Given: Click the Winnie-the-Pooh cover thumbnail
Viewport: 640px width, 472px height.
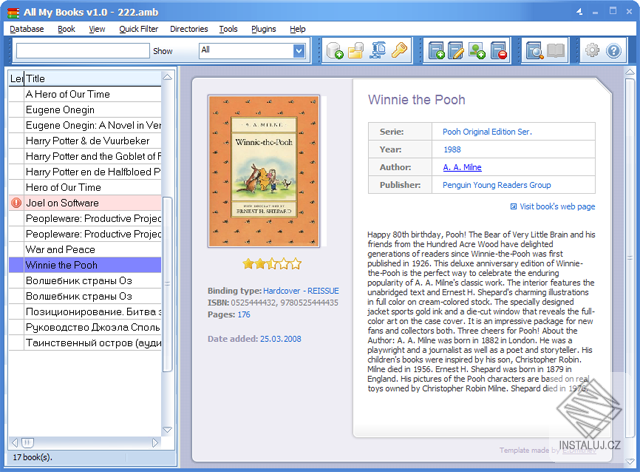Looking at the screenshot, I should 264,171.
